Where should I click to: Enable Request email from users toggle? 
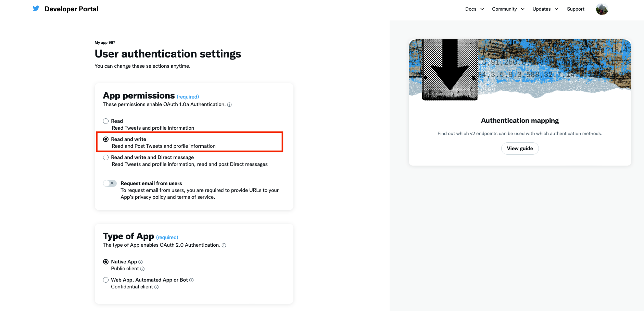(110, 183)
